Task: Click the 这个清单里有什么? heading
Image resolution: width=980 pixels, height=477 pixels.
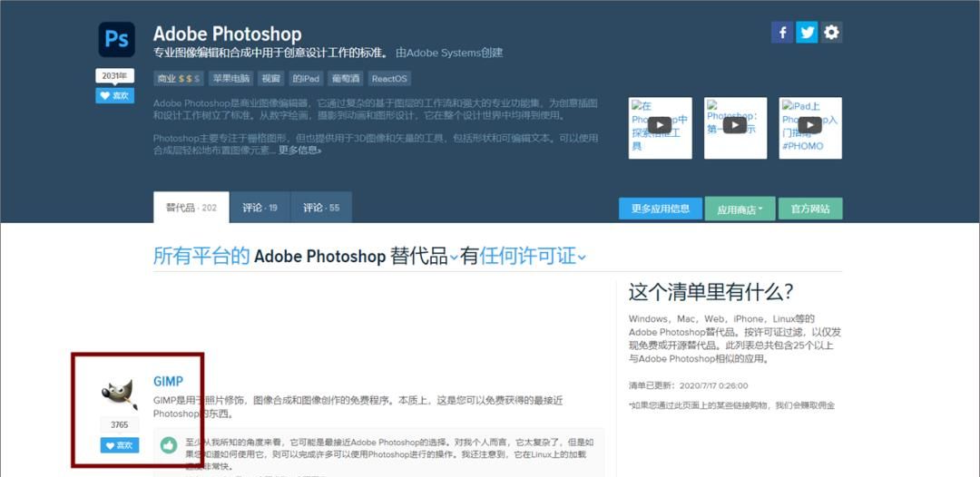Action: (711, 292)
